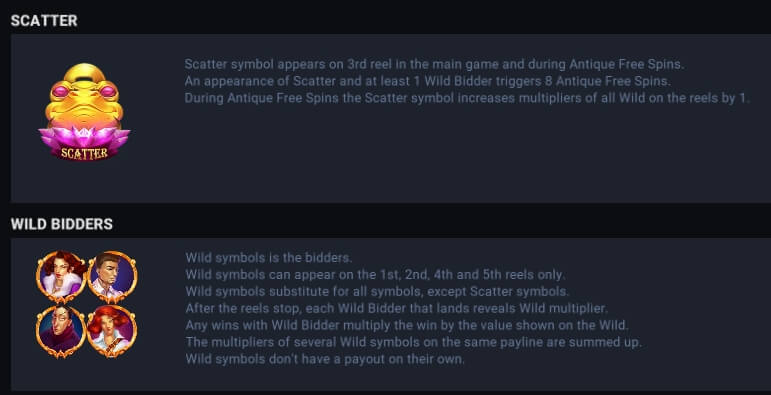Click the line about Scatter increasing Wild multipliers
The width and height of the screenshot is (771, 395).
pyautogui.click(x=467, y=98)
